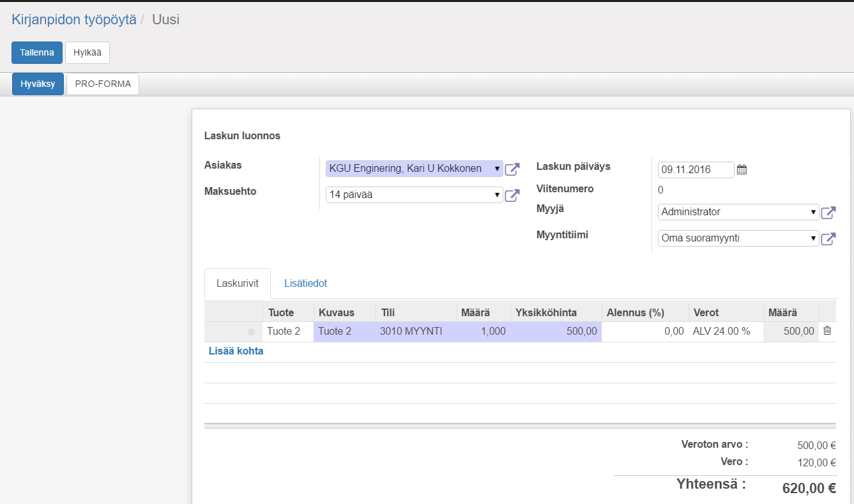Click the Vero 120,00 € value

817,462
